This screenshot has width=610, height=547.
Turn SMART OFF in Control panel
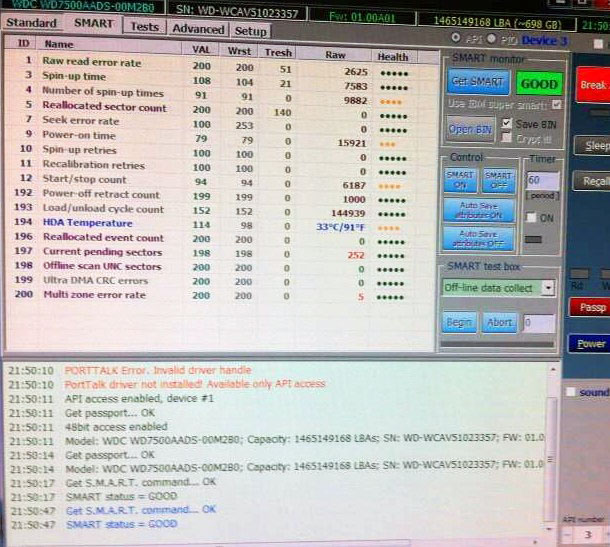497,180
